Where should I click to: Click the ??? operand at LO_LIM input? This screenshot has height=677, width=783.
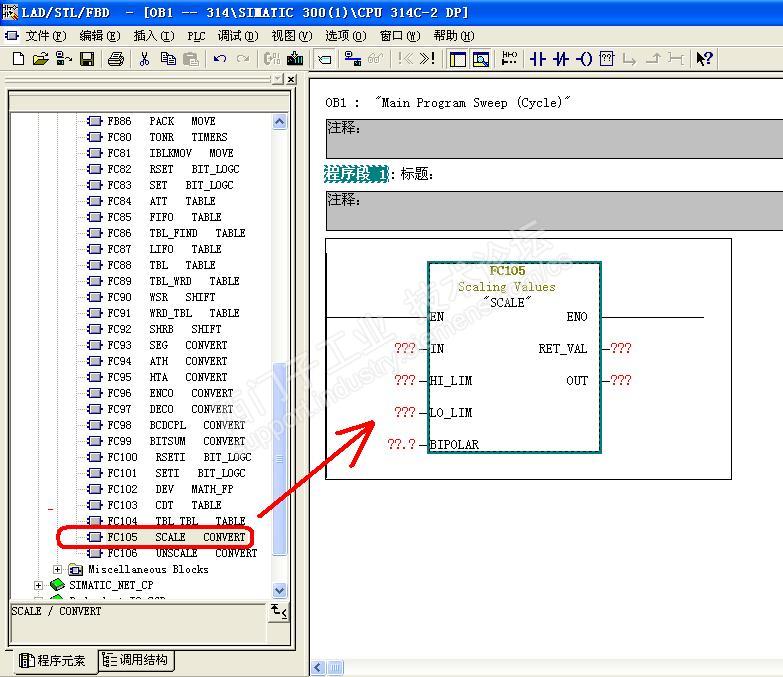pos(404,412)
